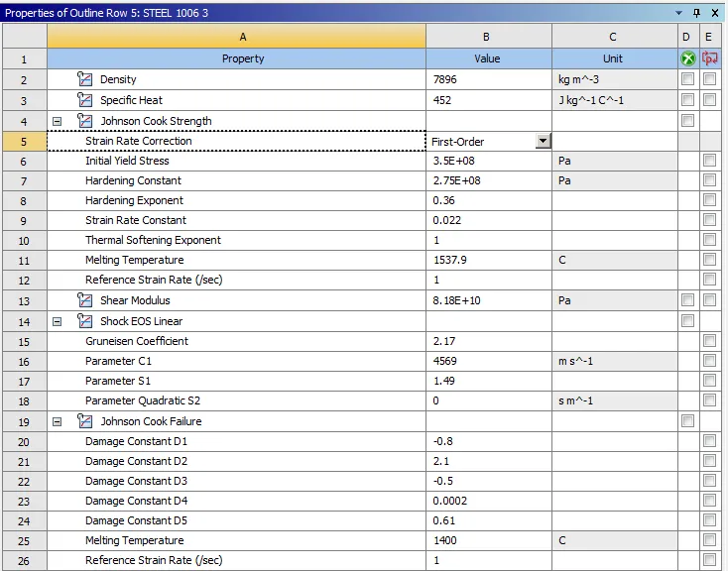
Task: Open the Strain Rate Correction dropdown arrow
Action: tap(543, 141)
